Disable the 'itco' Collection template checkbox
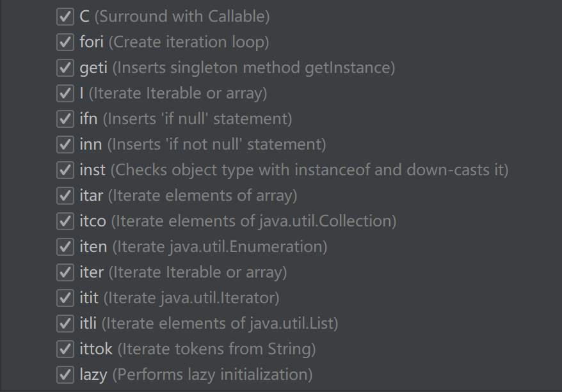Screen dimensions: 562x392 coord(65,221)
